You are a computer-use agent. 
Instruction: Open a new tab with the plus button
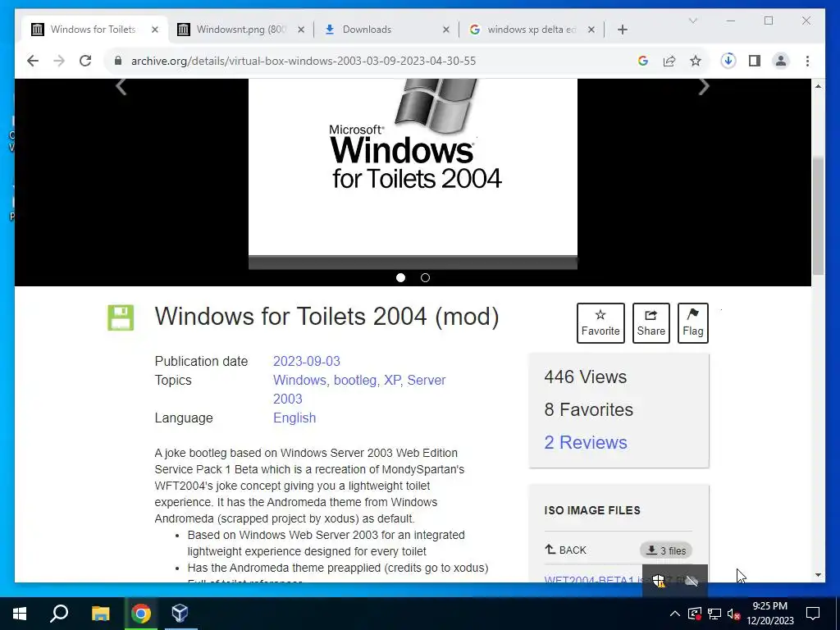click(x=622, y=30)
